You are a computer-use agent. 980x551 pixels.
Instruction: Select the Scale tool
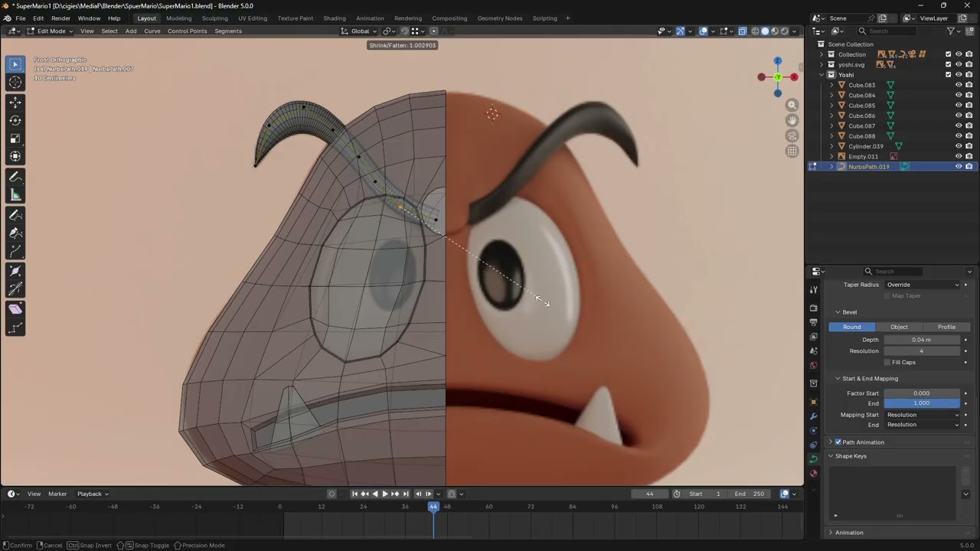(15, 139)
